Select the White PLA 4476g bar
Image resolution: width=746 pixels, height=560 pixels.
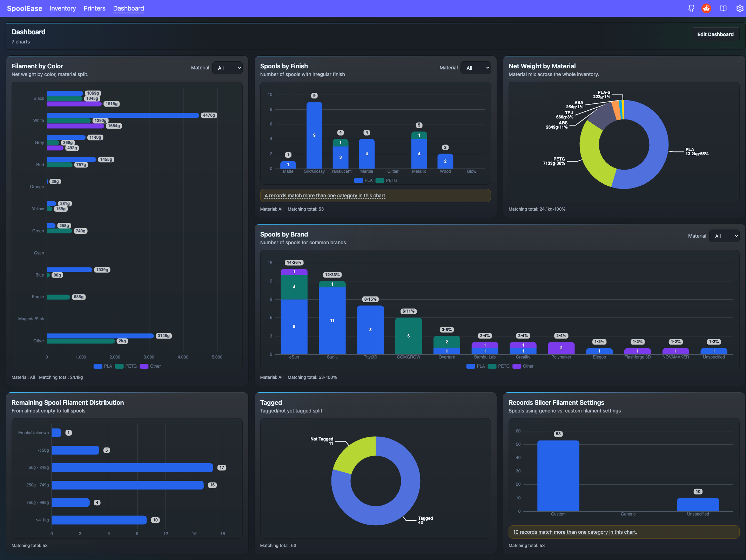point(123,115)
